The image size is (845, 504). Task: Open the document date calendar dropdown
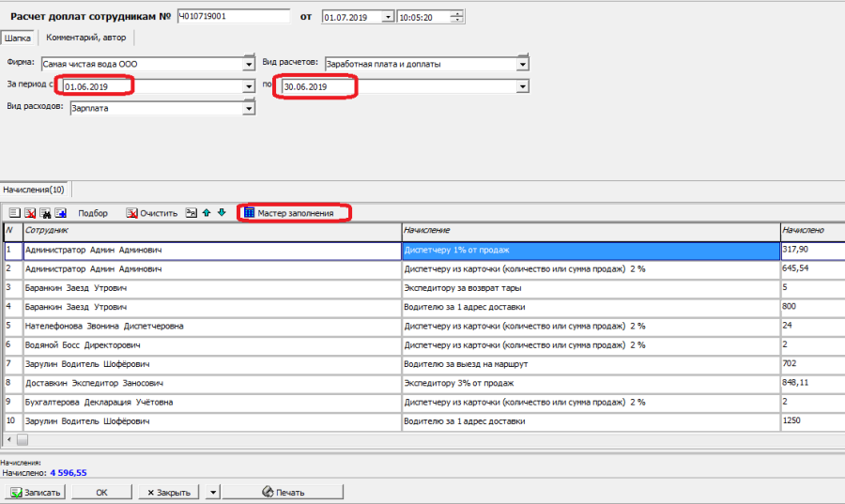(x=388, y=18)
